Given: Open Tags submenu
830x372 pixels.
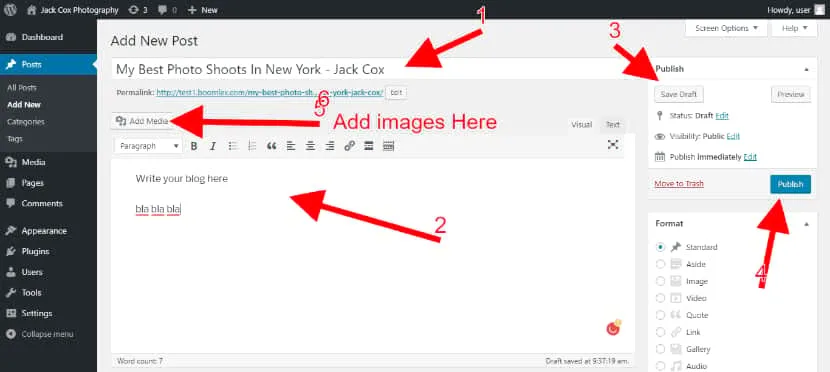Looking at the screenshot, I should 15,139.
